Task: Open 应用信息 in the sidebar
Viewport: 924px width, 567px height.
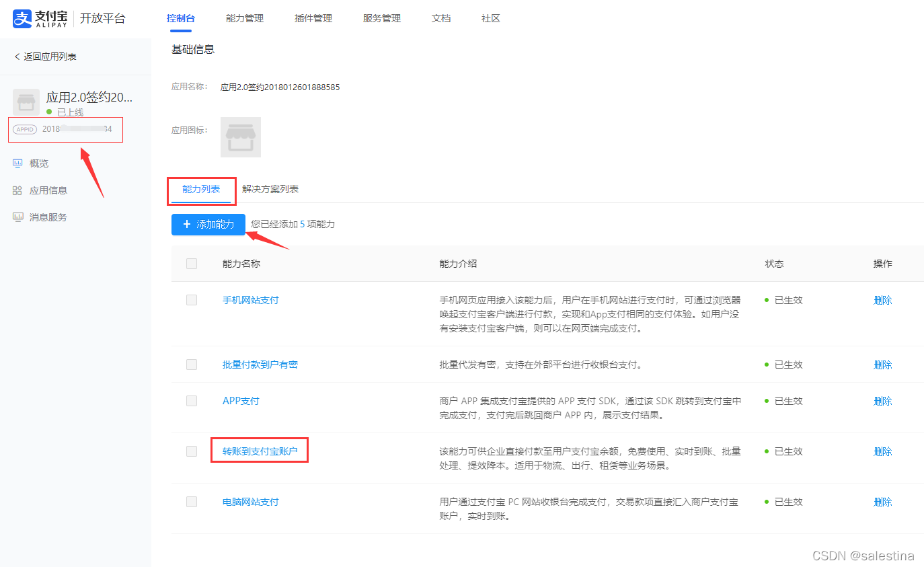Action: click(48, 190)
